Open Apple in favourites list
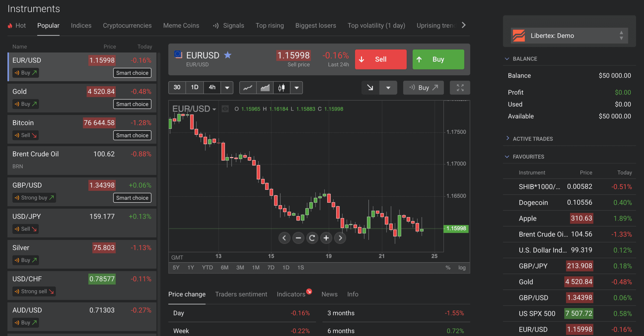The height and width of the screenshot is (336, 644). coord(569,218)
